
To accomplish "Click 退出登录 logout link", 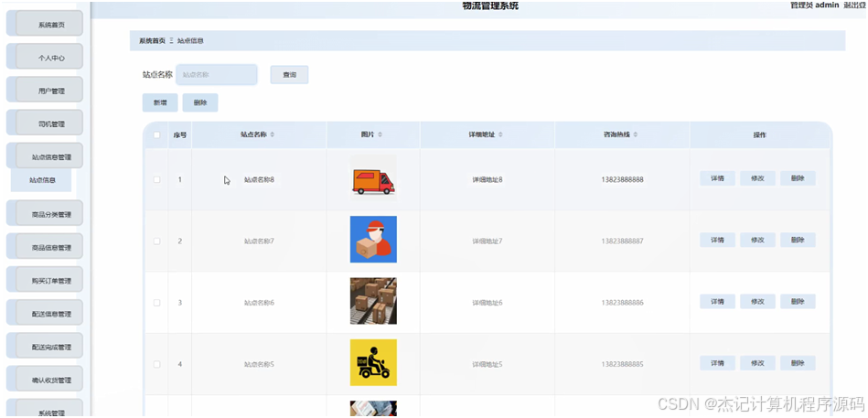I will 855,5.
